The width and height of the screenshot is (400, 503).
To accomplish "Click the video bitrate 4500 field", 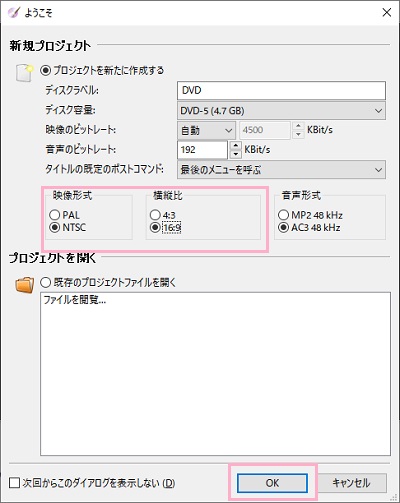I will click(x=265, y=130).
